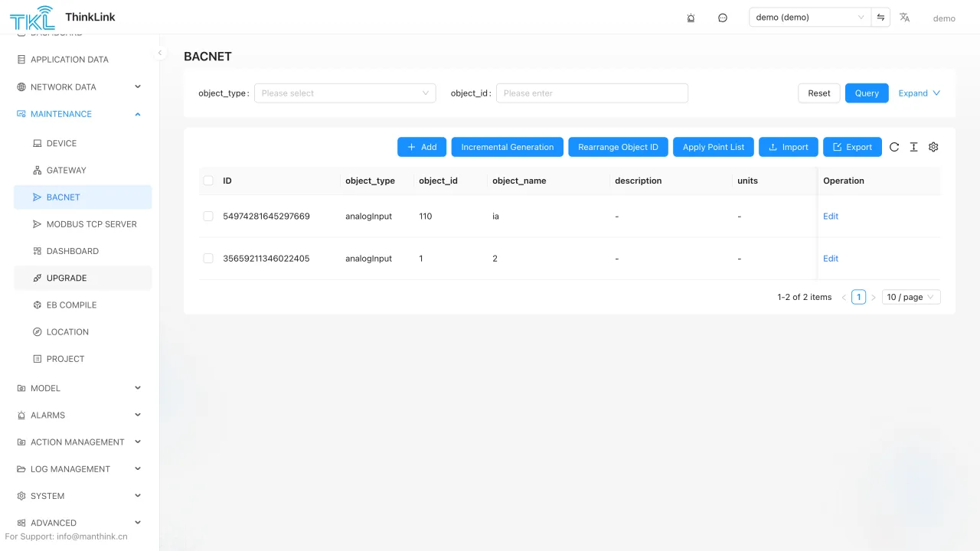This screenshot has height=551, width=980.
Task: Click the Network Data globe icon
Action: click(21, 87)
